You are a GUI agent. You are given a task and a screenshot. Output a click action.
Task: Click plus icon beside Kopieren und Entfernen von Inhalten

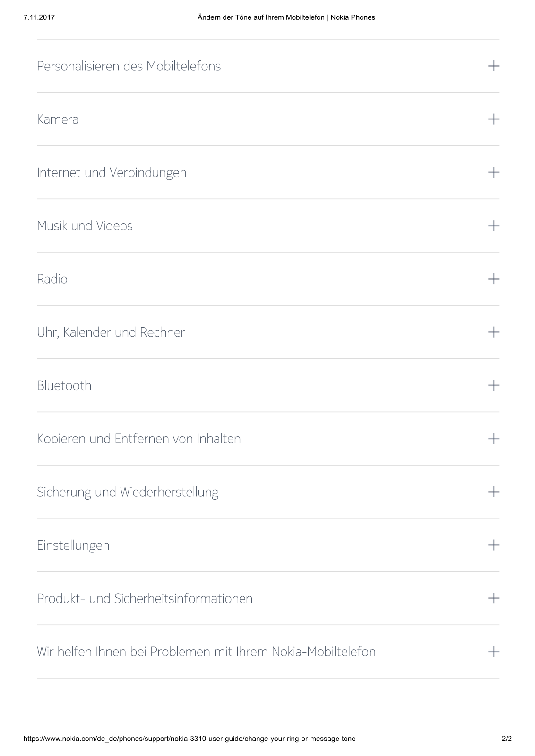[493, 439]
